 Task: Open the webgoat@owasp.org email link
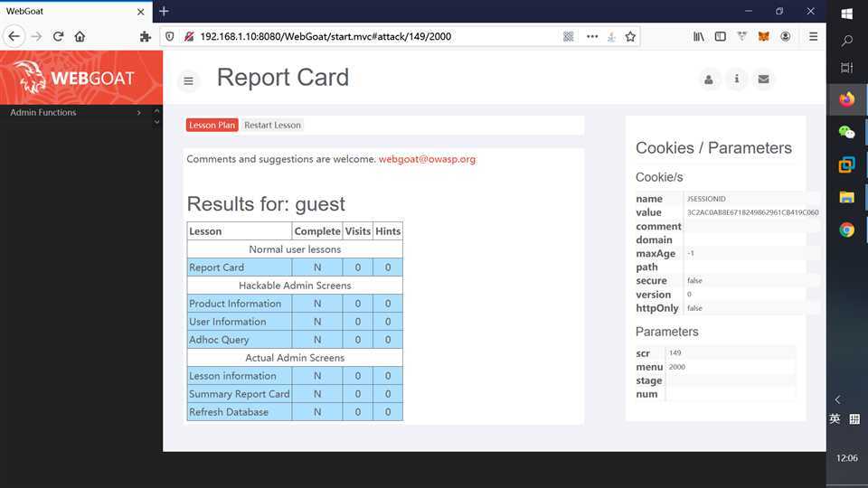click(x=427, y=159)
